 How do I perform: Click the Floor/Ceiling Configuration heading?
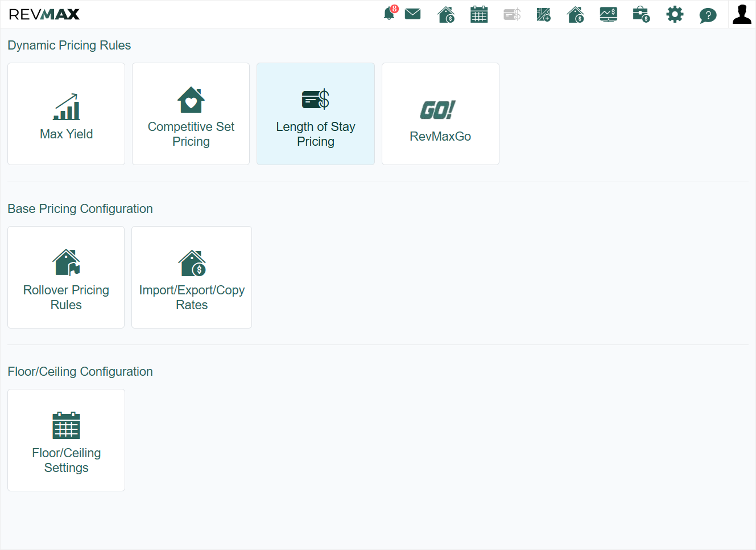pyautogui.click(x=80, y=372)
